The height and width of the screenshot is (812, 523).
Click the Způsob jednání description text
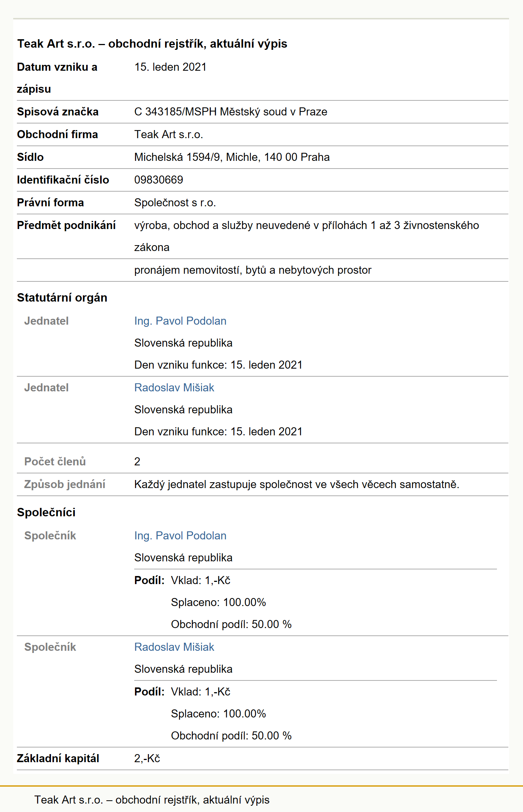(297, 484)
